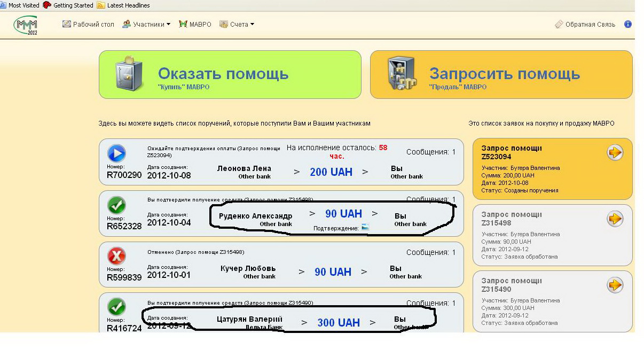Click order number R700290
Viewport: 644px width, 349px height.
click(x=124, y=175)
